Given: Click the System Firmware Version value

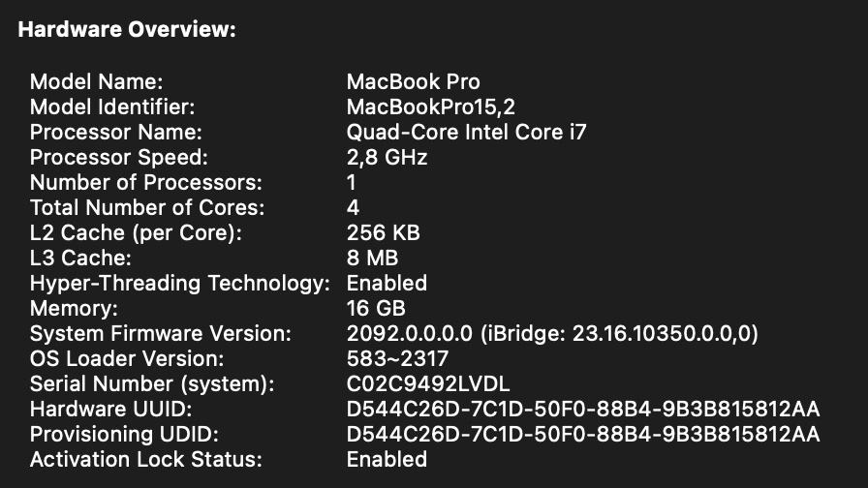Looking at the screenshot, I should tap(552, 333).
